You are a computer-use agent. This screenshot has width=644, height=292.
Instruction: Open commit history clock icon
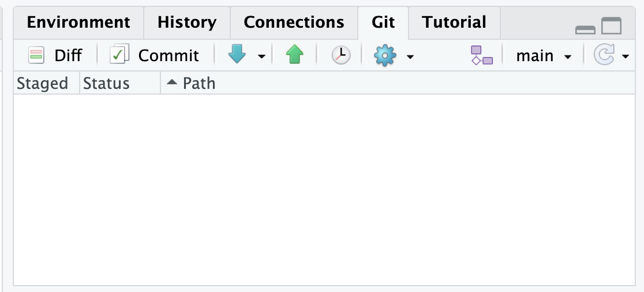pos(341,55)
